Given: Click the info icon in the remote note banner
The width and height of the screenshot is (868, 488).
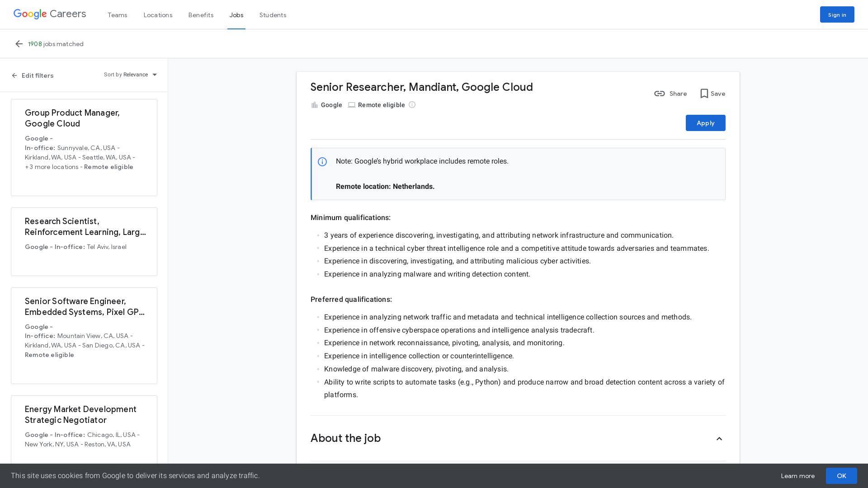Looking at the screenshot, I should (322, 161).
